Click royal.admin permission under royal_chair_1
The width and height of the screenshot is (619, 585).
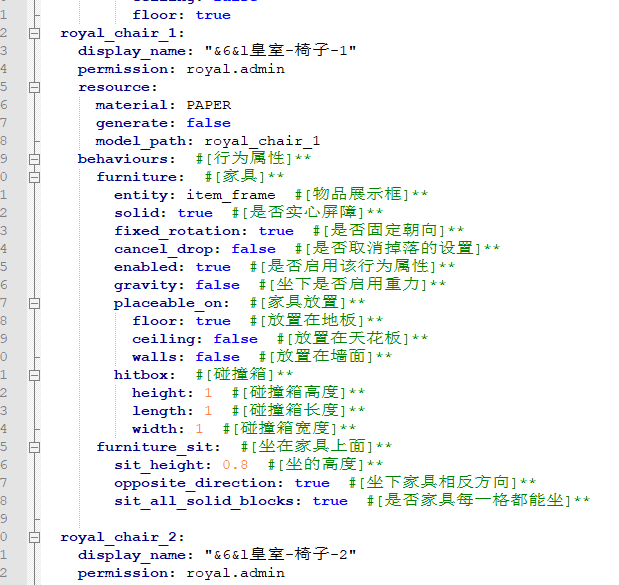tap(235, 69)
